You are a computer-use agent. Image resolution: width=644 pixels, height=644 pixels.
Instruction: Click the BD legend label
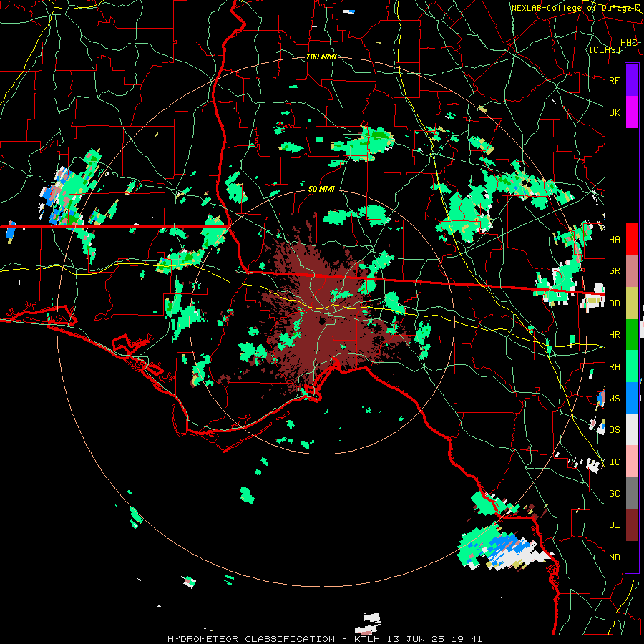[x=614, y=303]
